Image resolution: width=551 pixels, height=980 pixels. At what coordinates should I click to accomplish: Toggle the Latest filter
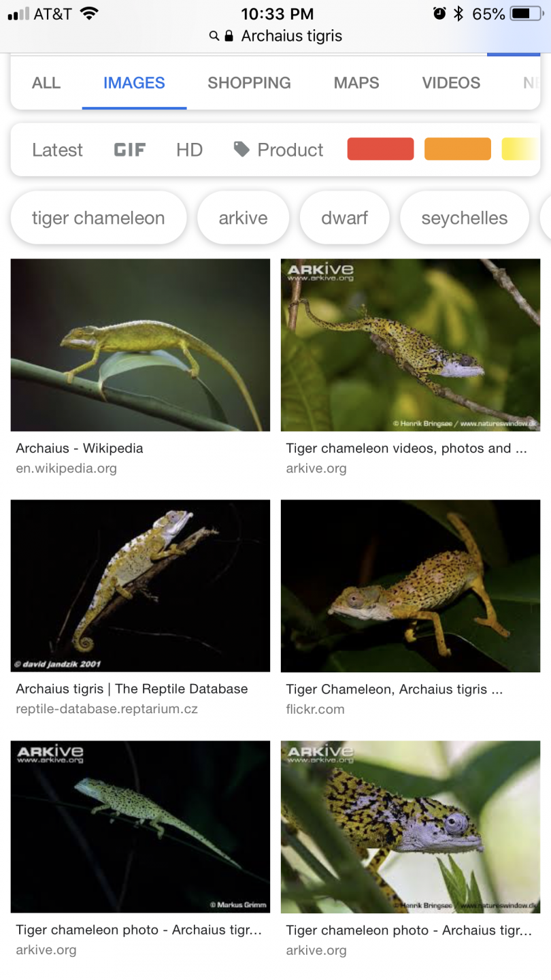[x=57, y=150]
